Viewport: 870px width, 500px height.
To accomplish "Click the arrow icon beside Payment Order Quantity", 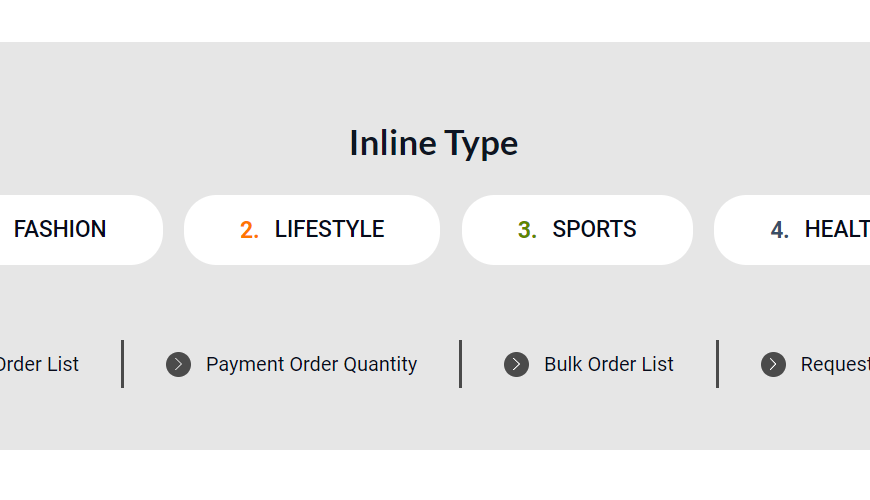I will [178, 364].
